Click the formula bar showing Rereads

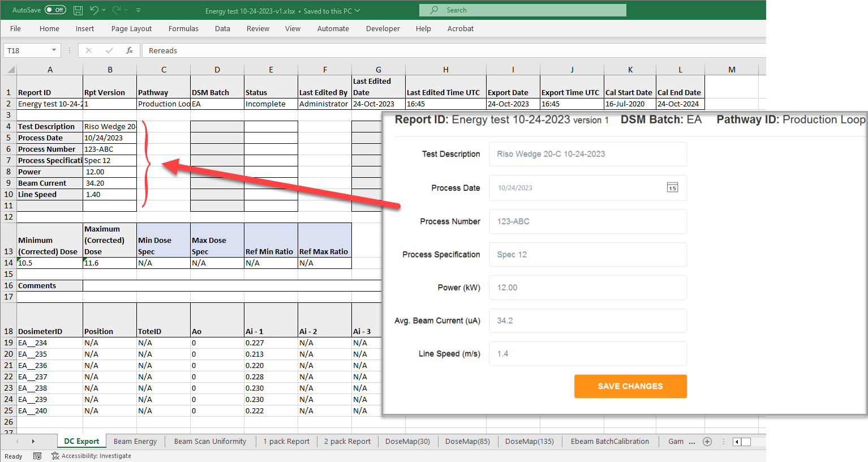pyautogui.click(x=454, y=50)
